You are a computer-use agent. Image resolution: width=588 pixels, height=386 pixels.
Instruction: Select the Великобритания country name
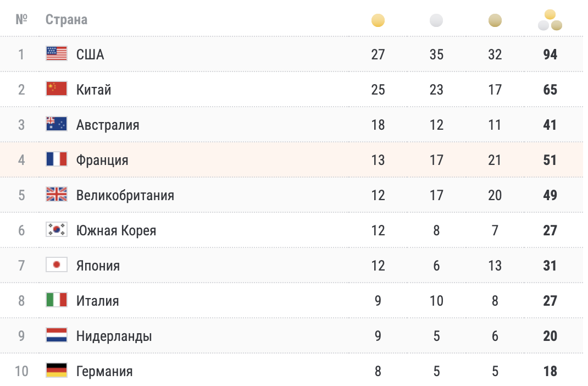(125, 195)
